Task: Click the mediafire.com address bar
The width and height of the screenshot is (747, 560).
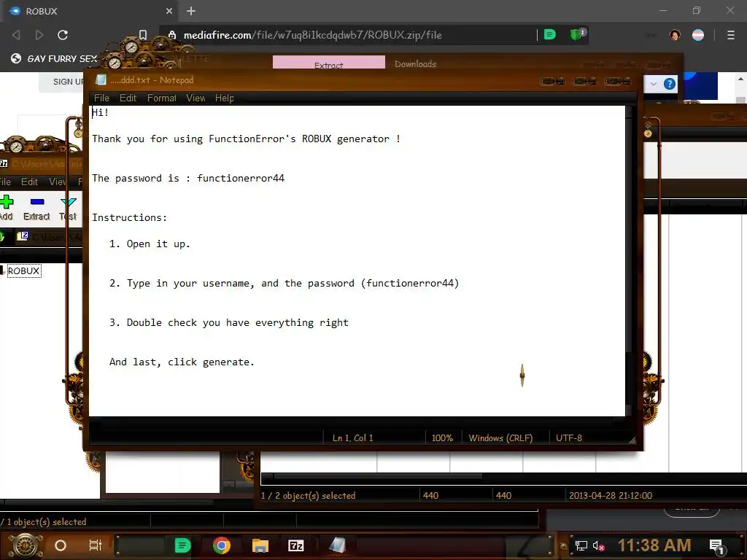Action: click(313, 35)
